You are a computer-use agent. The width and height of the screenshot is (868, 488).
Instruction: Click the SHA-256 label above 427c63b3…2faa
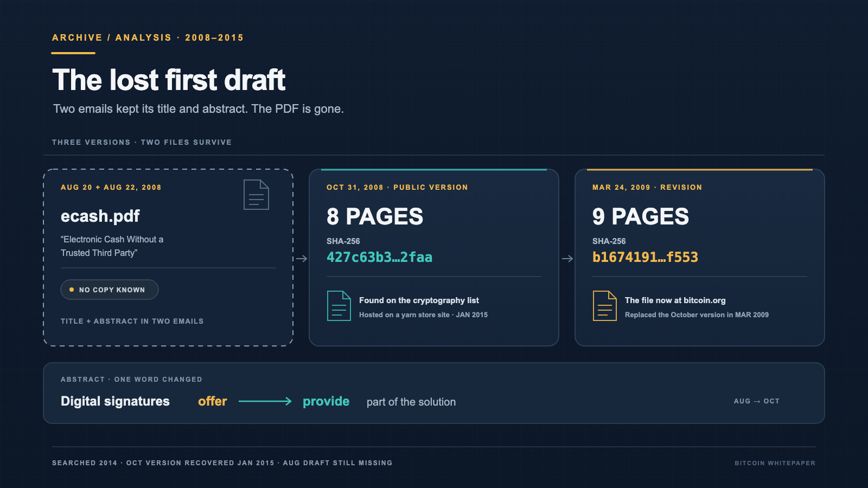click(343, 241)
